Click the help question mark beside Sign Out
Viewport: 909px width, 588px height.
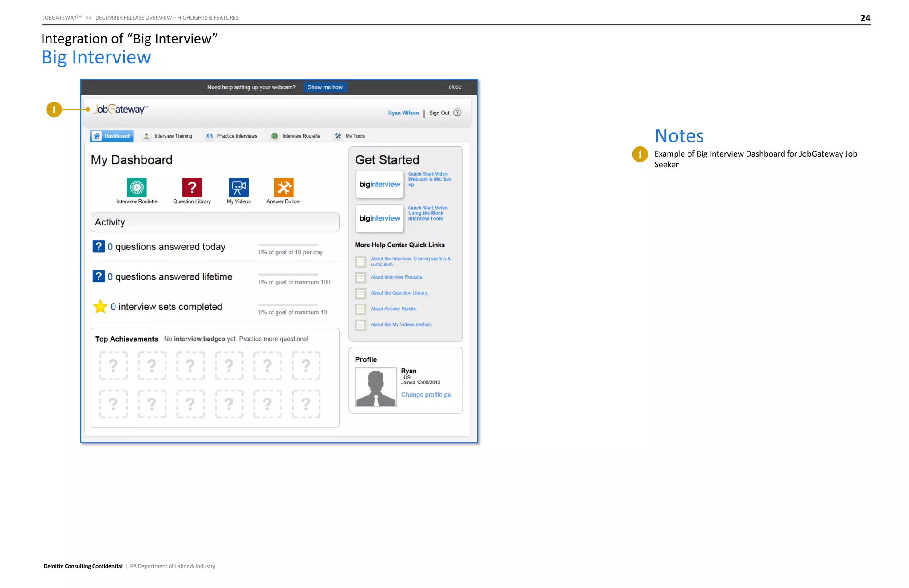(457, 113)
